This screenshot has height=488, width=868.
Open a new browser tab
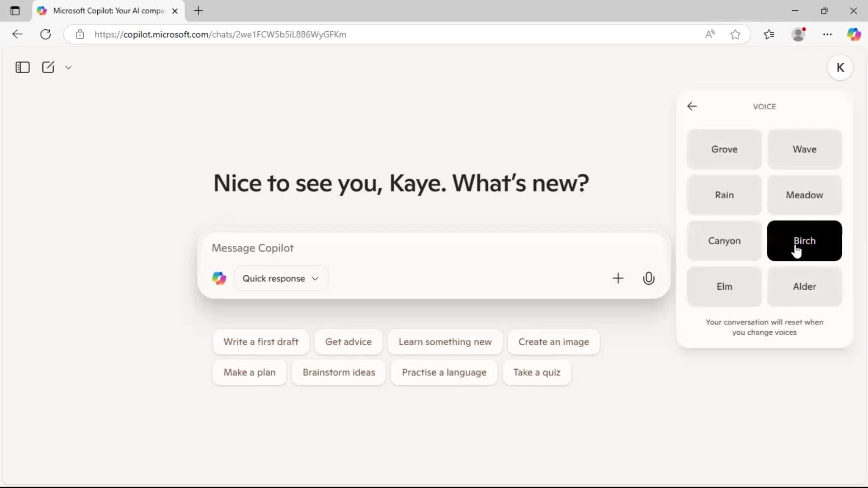(x=198, y=11)
